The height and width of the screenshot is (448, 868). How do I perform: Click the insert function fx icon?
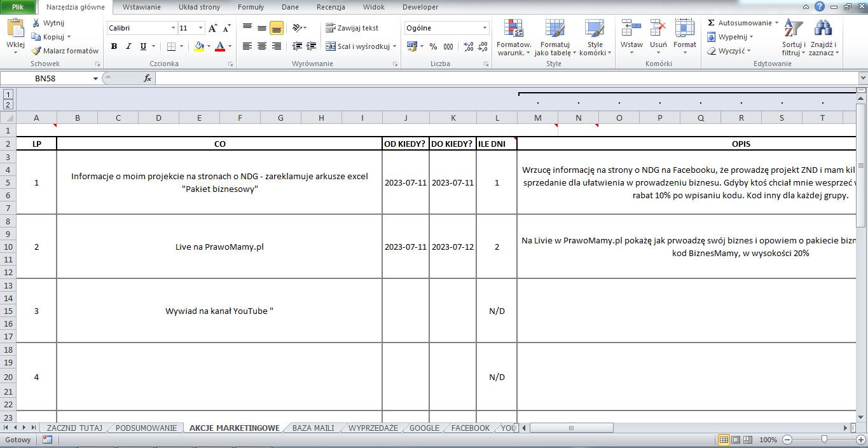[147, 78]
